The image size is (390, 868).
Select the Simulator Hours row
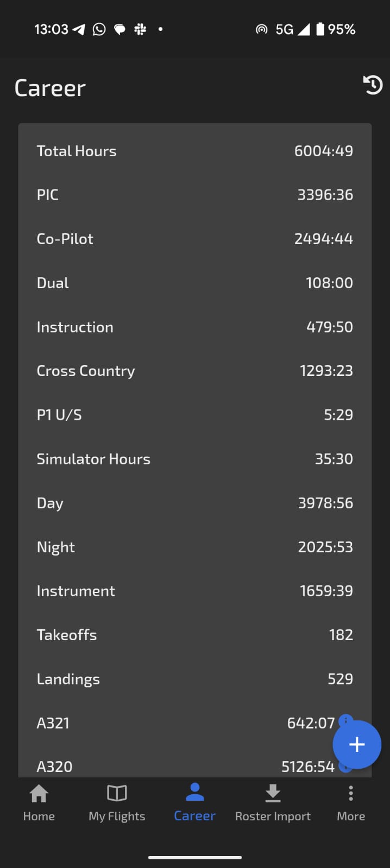(x=194, y=459)
